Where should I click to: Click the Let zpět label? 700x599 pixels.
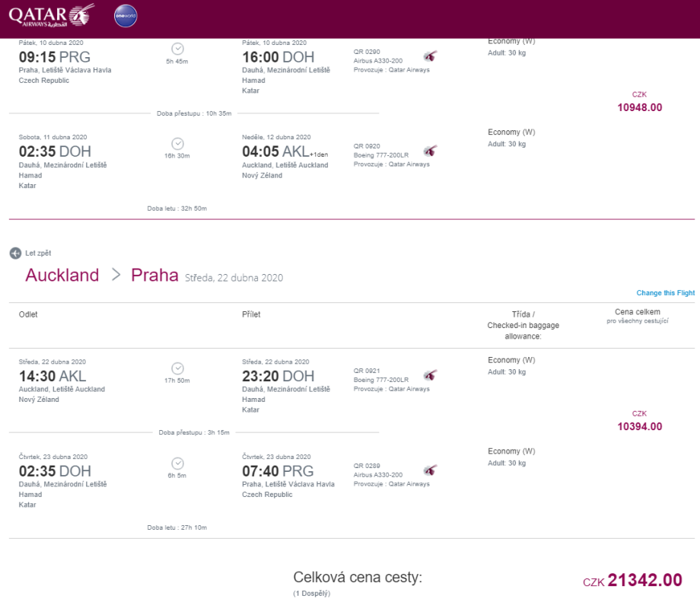(x=38, y=253)
